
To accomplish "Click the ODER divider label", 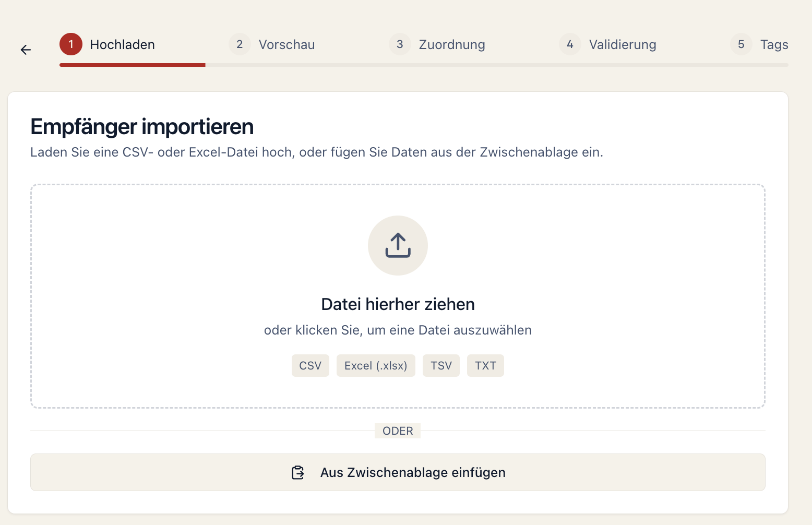I will 398,431.
